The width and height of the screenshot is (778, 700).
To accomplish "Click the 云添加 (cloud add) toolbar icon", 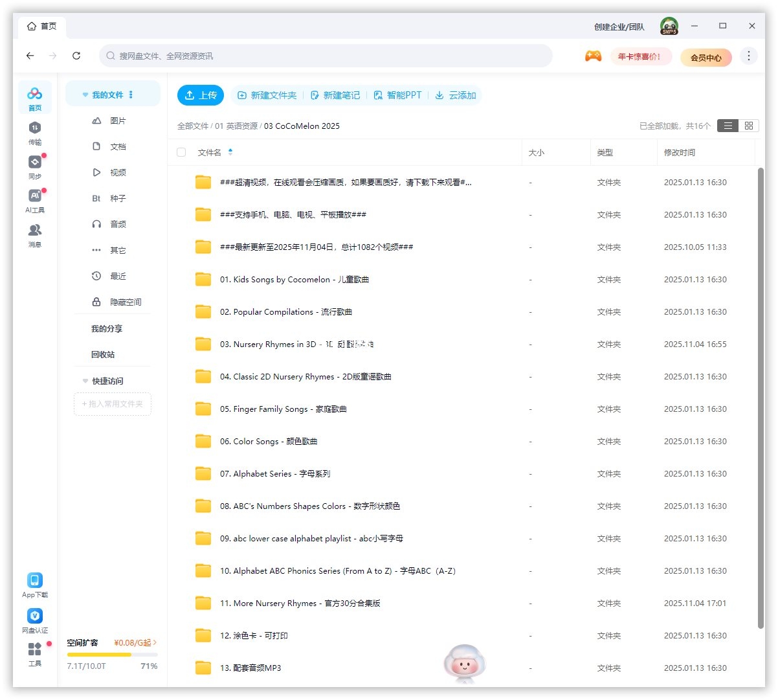I will pos(456,95).
